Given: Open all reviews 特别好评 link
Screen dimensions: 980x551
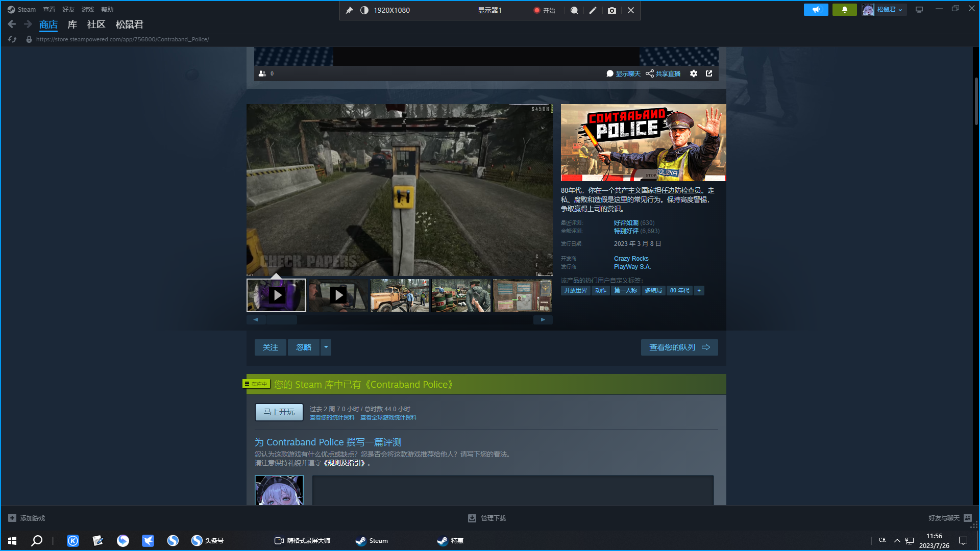Looking at the screenshot, I should (626, 231).
